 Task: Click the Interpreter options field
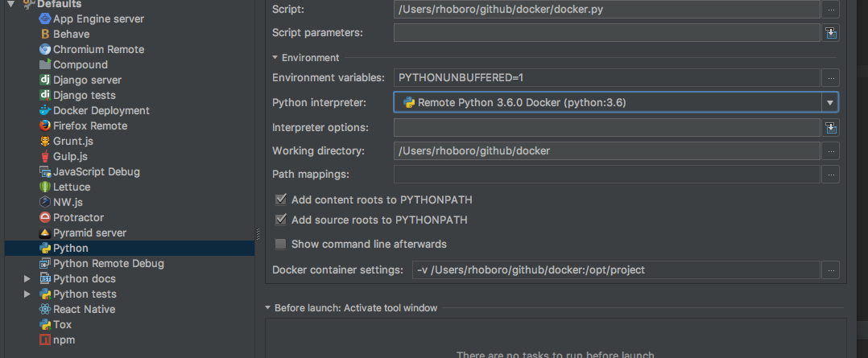(x=607, y=128)
